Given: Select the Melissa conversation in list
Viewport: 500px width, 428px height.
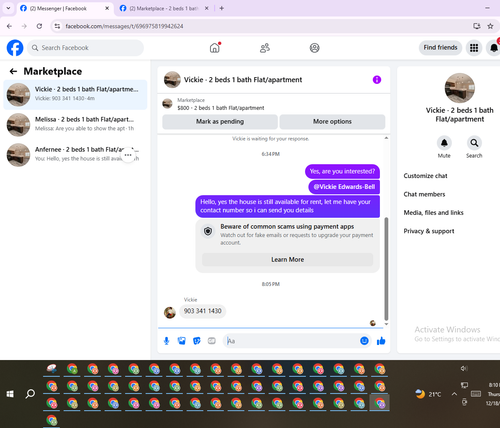Looking at the screenshot, I should click(75, 125).
